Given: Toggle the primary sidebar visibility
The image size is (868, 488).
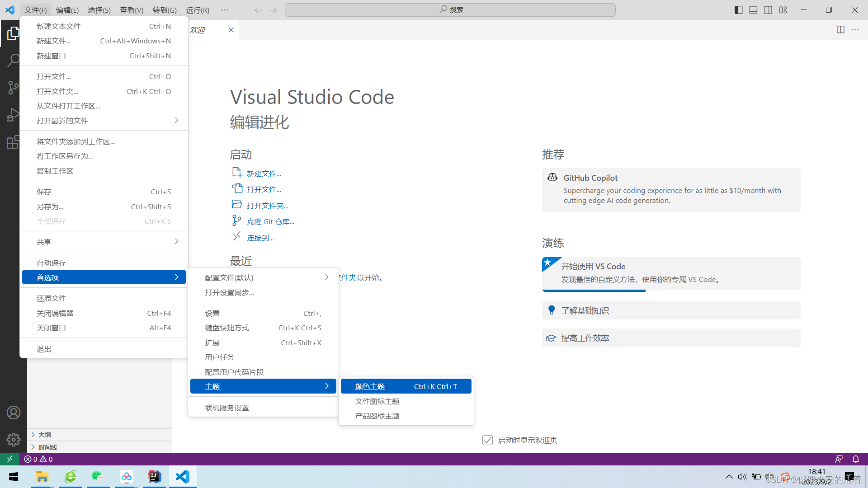Looking at the screenshot, I should 738,9.
